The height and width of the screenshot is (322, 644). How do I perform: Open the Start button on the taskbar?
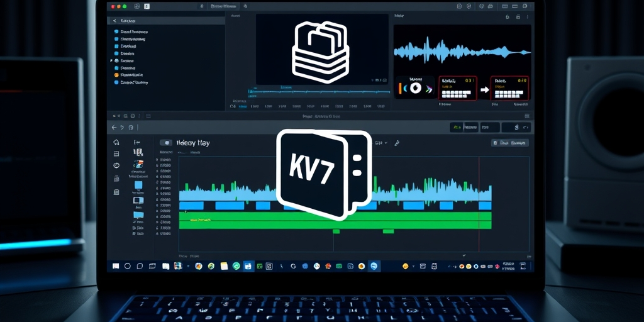point(116,266)
